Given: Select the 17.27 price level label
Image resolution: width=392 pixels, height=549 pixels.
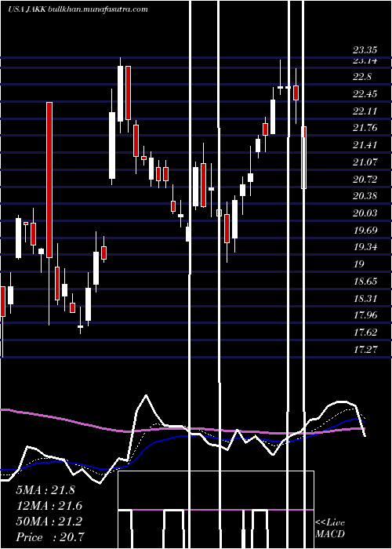Looking at the screenshot, I should [x=365, y=349].
